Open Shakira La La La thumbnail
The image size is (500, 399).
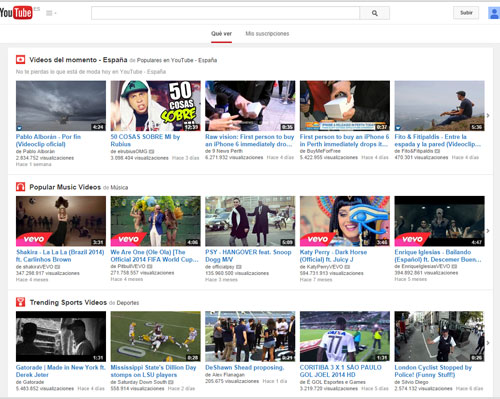coord(61,221)
